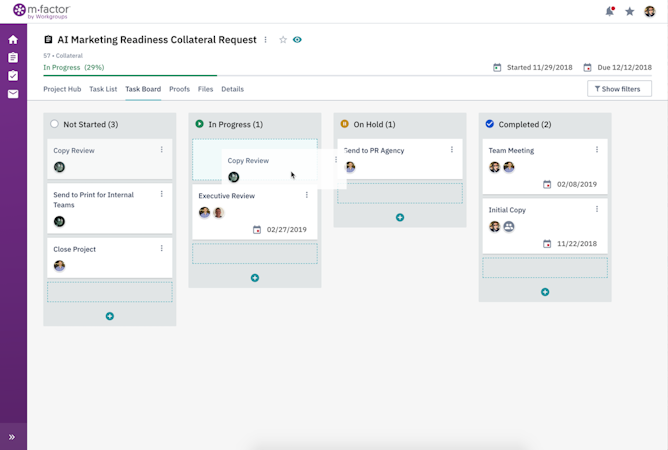Image resolution: width=668 pixels, height=450 pixels.
Task: Click the Not Started status circle
Action: coord(54,124)
